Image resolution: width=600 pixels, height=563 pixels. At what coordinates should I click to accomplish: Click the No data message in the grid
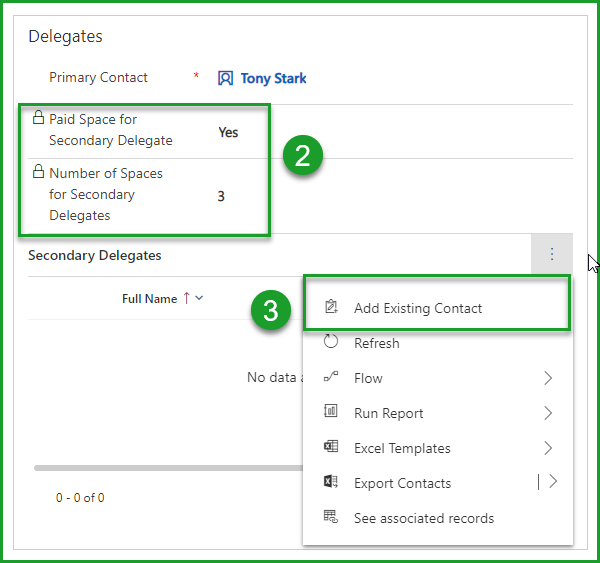coord(275,377)
